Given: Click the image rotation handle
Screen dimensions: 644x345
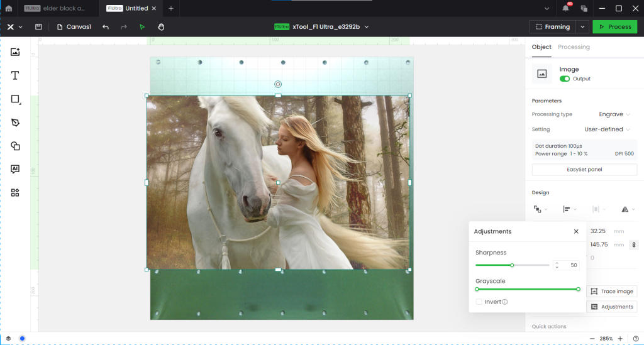Looking at the screenshot, I should [278, 84].
